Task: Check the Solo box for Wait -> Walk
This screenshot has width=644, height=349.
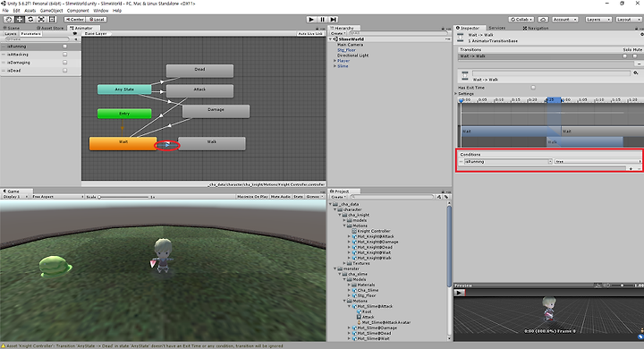Action: 625,55
